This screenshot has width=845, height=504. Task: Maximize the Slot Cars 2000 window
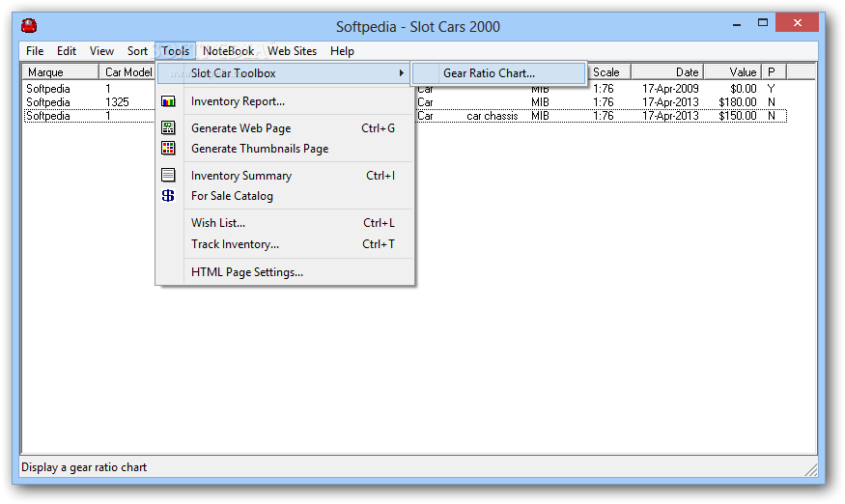pos(763,22)
